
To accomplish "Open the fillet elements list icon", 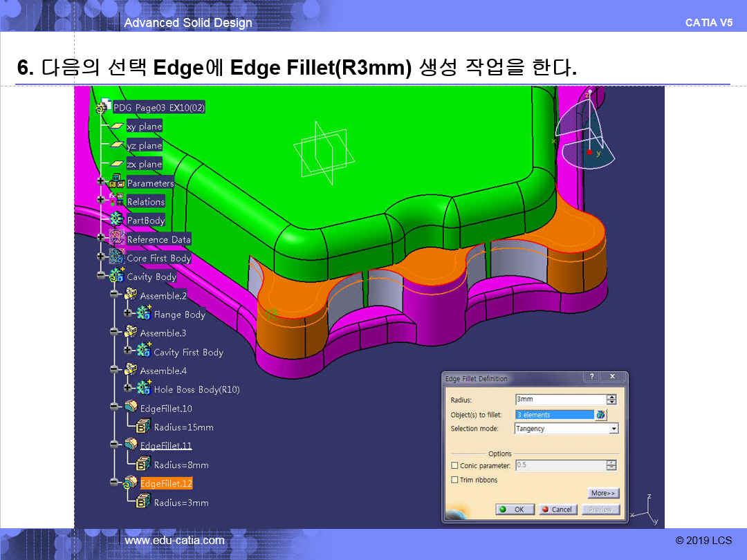I will 600,415.
